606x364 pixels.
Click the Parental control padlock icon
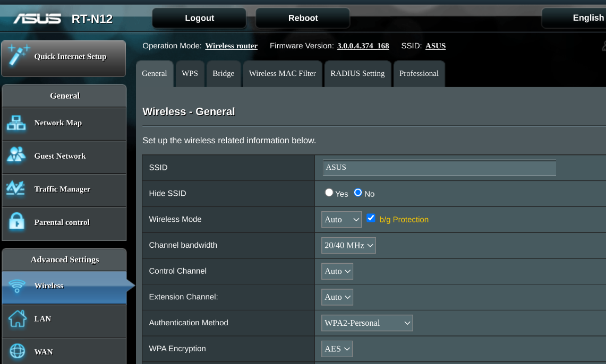[x=16, y=222]
